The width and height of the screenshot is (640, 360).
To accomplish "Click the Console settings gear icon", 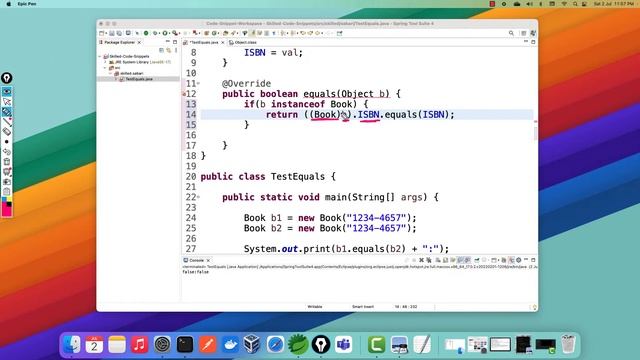I will (x=519, y=260).
